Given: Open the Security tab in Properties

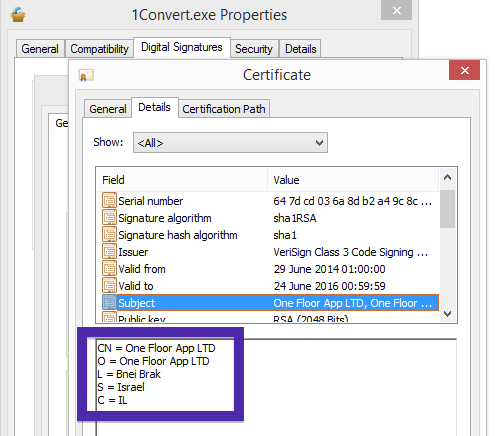Looking at the screenshot, I should (x=254, y=49).
